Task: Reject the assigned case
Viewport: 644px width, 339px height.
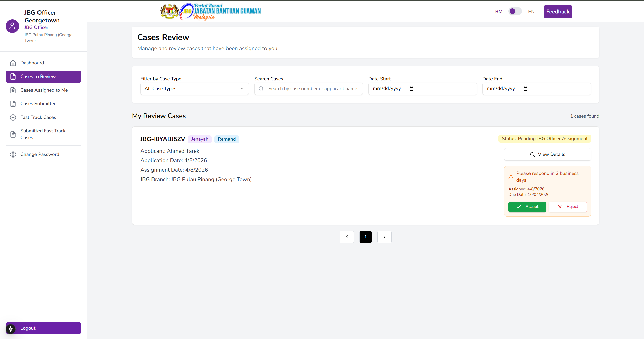Action: point(567,207)
